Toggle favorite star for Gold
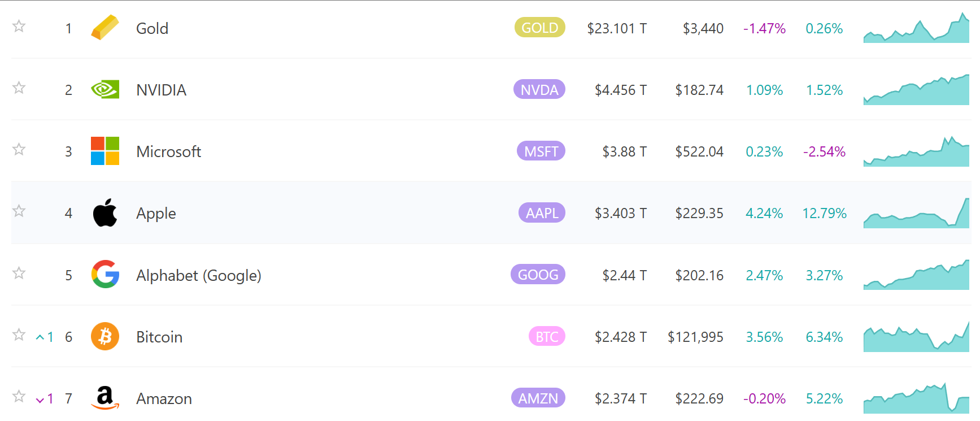The height and width of the screenshot is (421, 980). coord(19,26)
